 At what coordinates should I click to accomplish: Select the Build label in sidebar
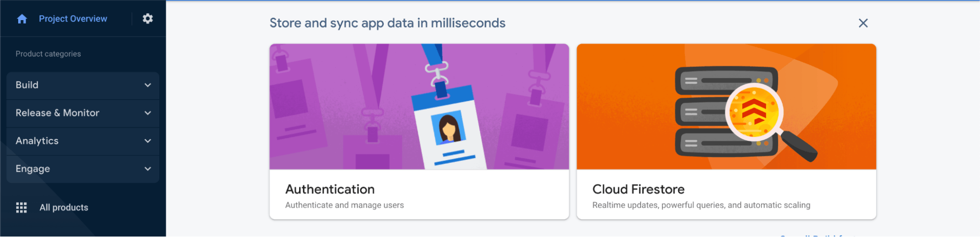click(x=27, y=85)
